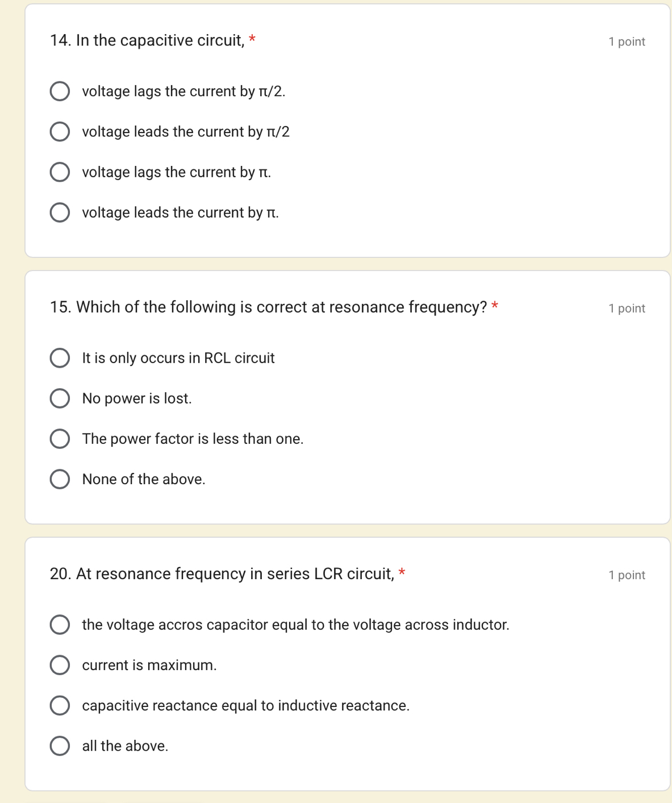Select 'voltage lags the current by π.' answer
The image size is (672, 803).
(x=60, y=172)
